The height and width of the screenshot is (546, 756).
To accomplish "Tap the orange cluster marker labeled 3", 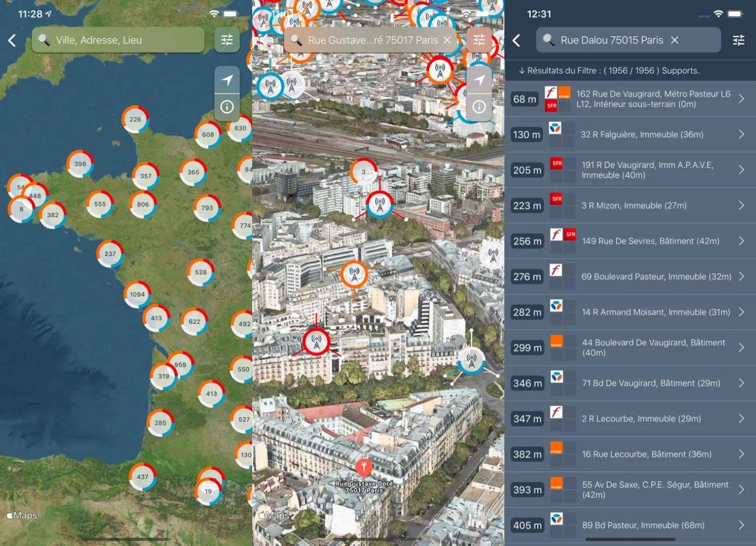I will pyautogui.click(x=363, y=172).
